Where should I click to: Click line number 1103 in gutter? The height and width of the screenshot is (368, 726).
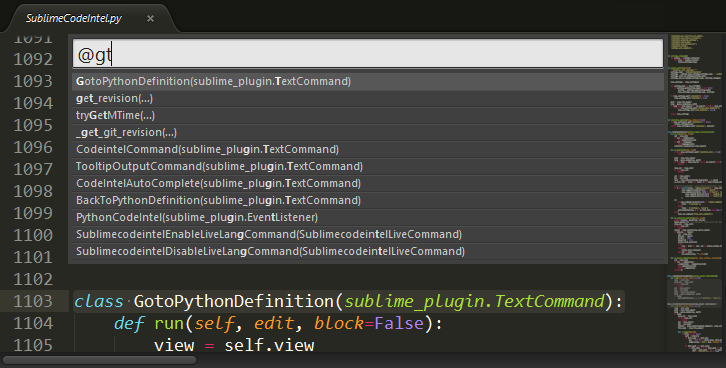pos(33,301)
